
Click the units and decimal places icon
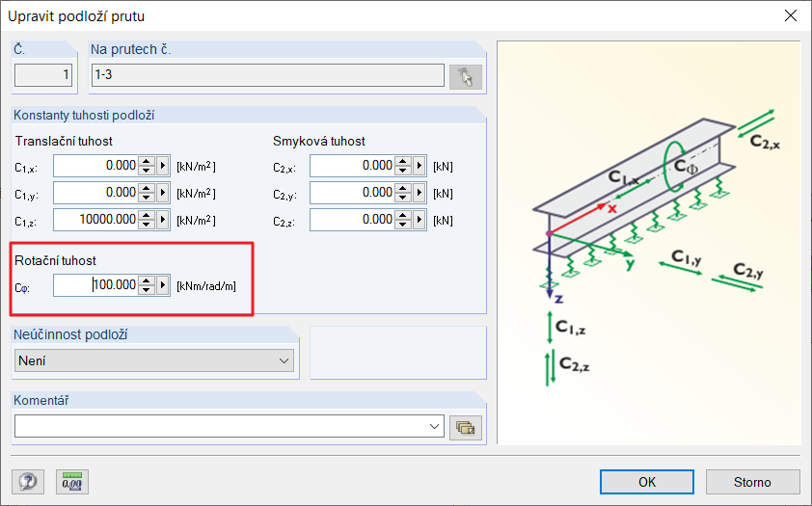pyautogui.click(x=72, y=482)
